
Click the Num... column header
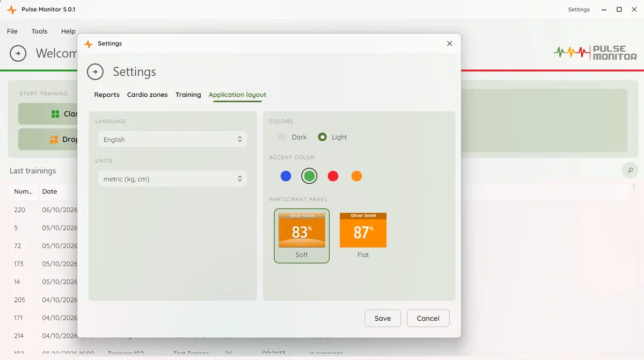tap(24, 191)
